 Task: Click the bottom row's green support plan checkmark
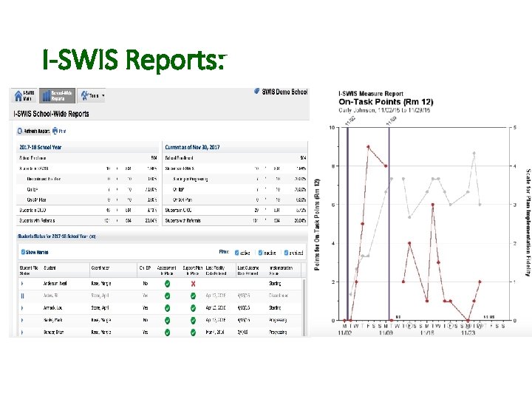click(x=193, y=332)
